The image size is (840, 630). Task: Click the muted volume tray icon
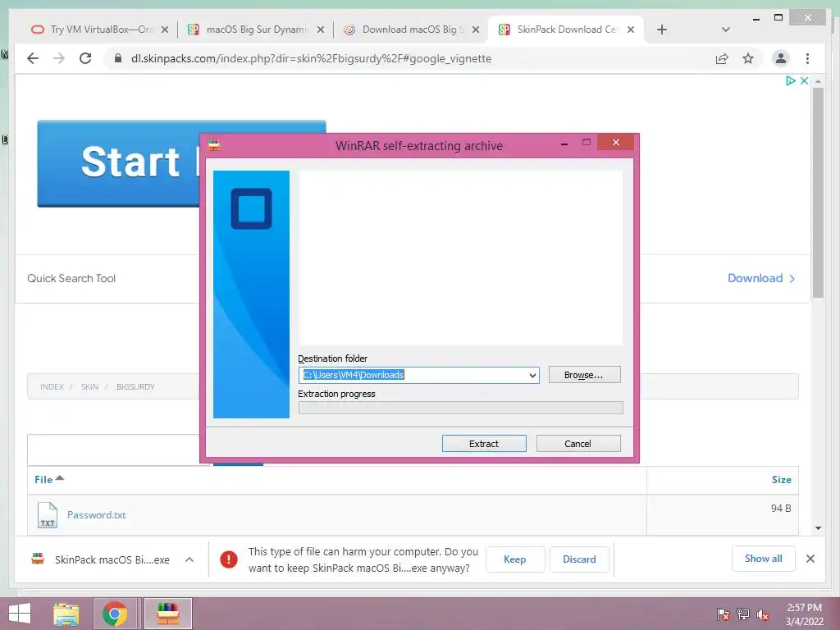pos(763,614)
